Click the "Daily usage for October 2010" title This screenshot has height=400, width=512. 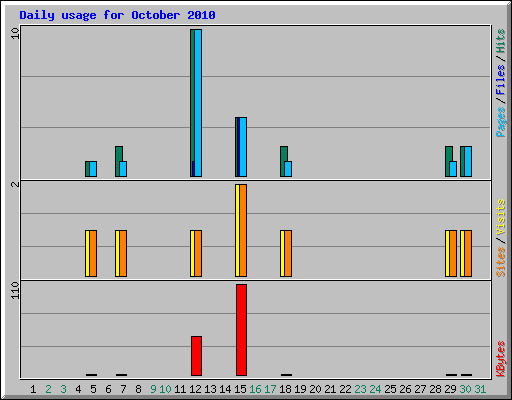click(117, 15)
